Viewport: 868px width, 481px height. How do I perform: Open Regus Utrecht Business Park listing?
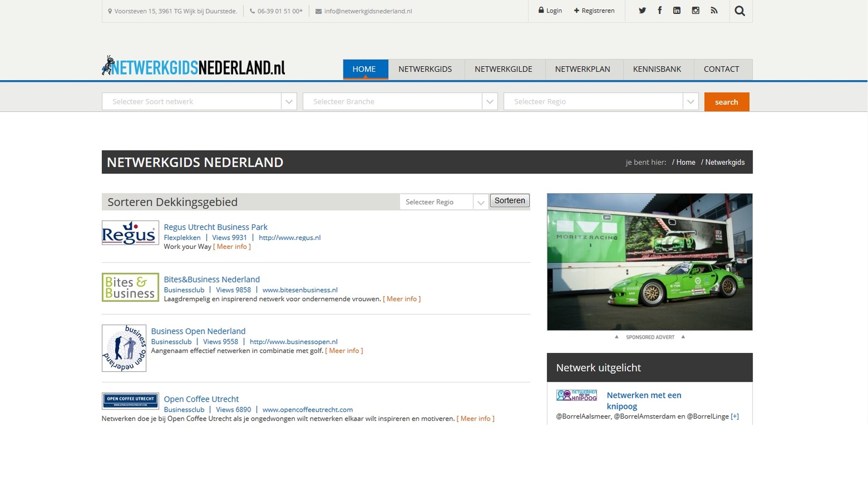coord(216,227)
